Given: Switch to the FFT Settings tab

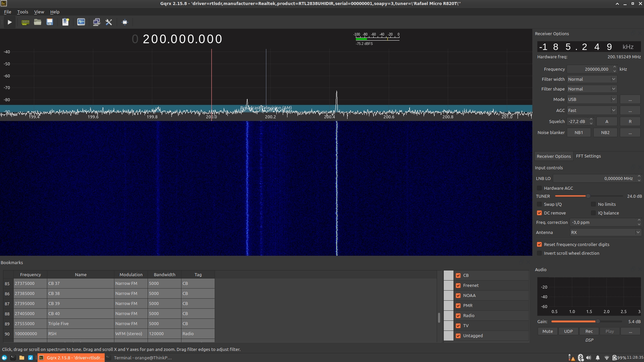Looking at the screenshot, I should point(588,156).
